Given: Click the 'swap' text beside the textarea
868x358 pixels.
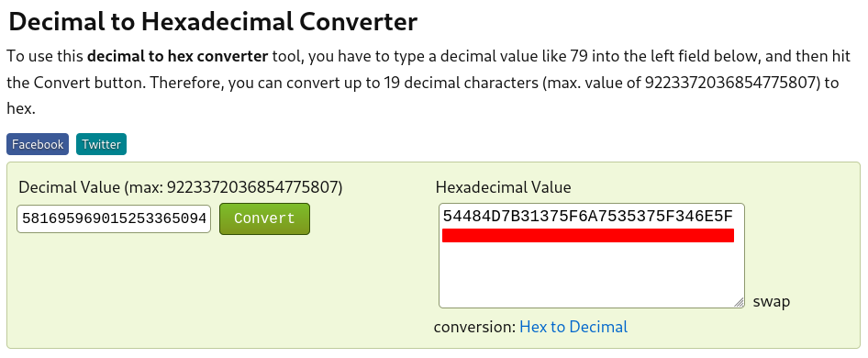Looking at the screenshot, I should (771, 301).
